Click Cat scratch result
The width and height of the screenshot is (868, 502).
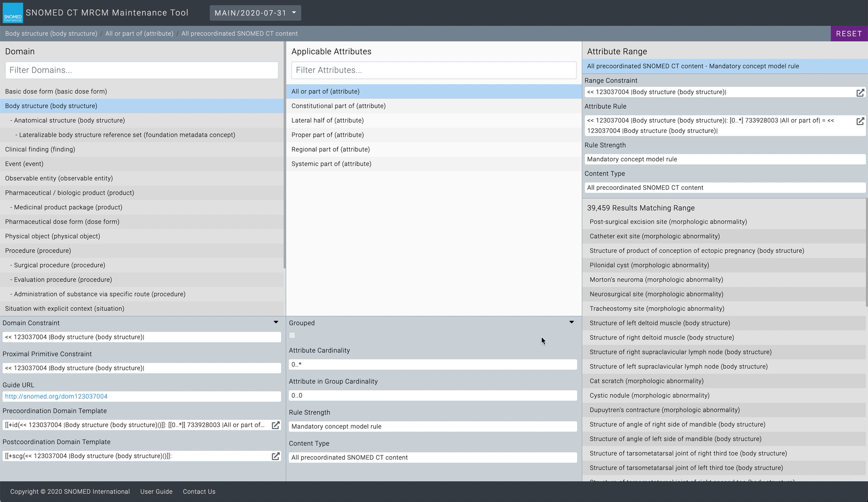pyautogui.click(x=724, y=381)
